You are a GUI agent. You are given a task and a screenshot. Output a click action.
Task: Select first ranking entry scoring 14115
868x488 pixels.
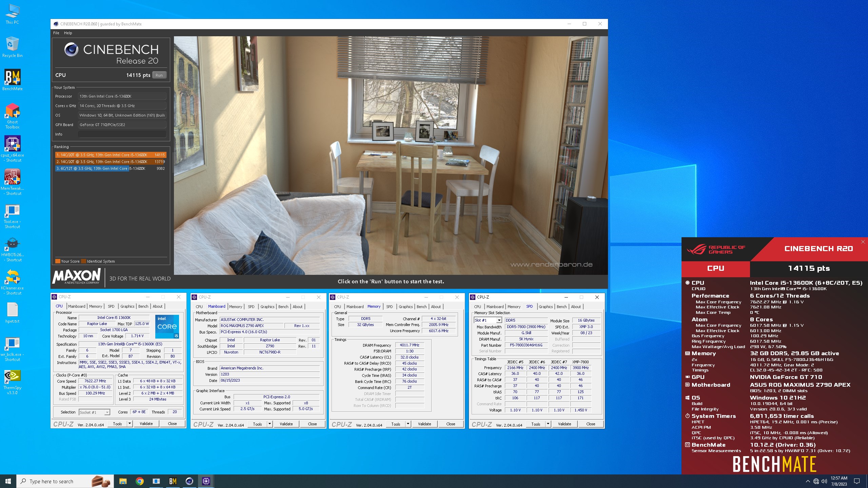pos(111,155)
